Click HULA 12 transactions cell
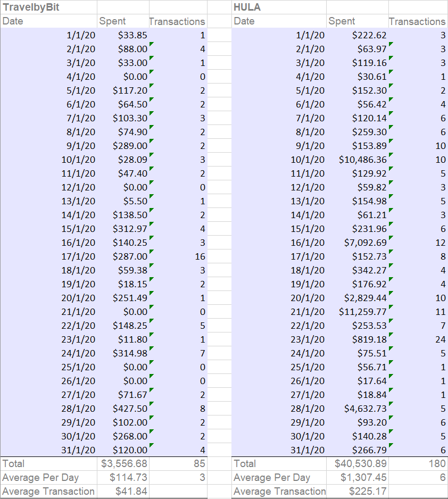448x499 pixels. pyautogui.click(x=418, y=243)
